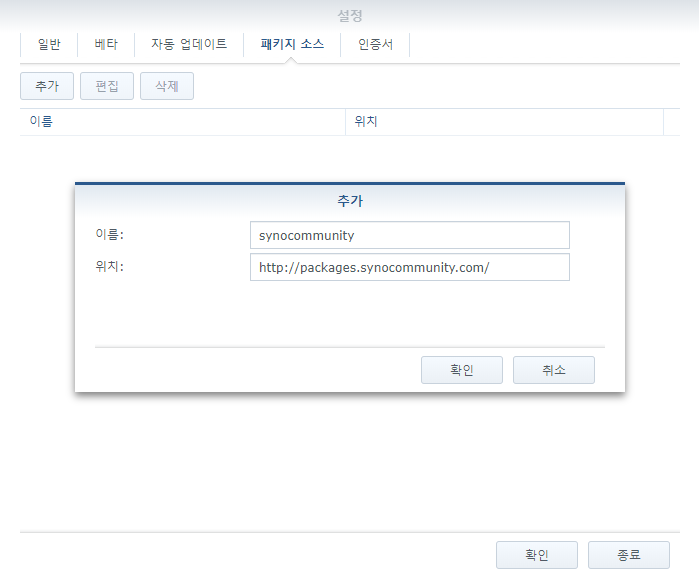This screenshot has width=699, height=576.
Task: Sort by the 위치 column header
Action: tap(505, 121)
